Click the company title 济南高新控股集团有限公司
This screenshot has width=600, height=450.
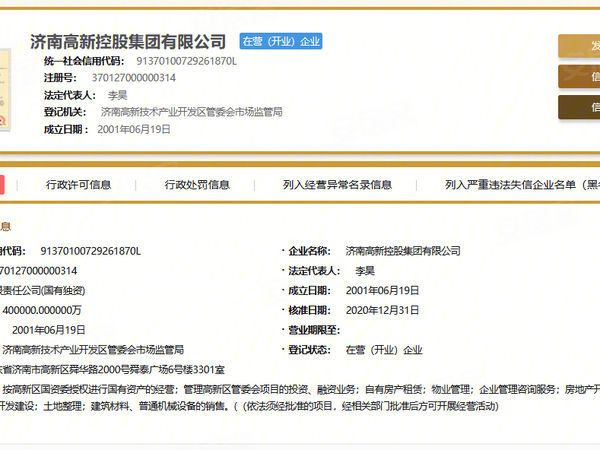click(x=128, y=42)
